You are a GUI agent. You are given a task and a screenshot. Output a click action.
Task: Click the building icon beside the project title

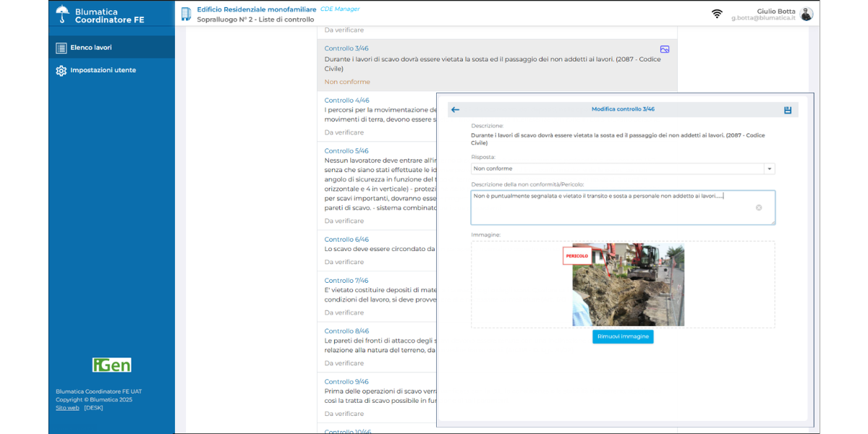pyautogui.click(x=187, y=14)
